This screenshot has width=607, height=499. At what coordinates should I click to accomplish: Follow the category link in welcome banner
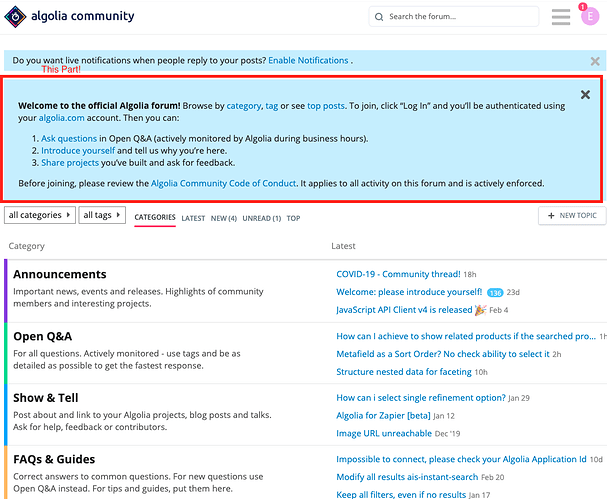pos(243,106)
